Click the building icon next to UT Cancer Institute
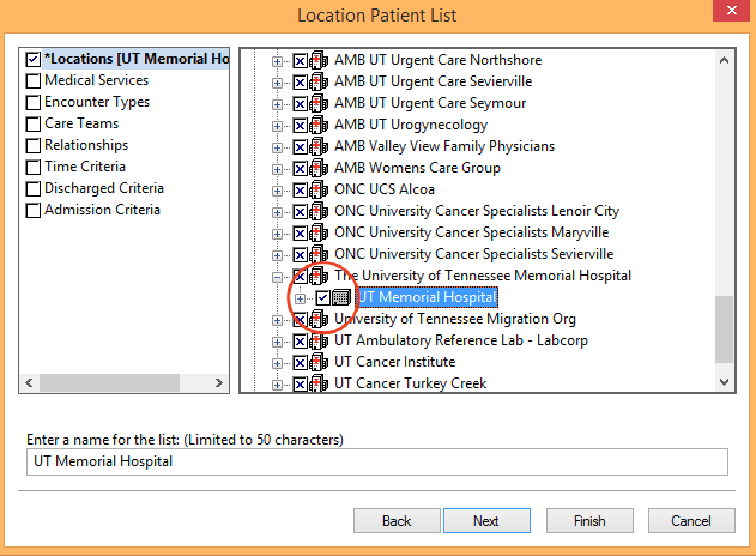Viewport: 756px width, 556px height. click(x=319, y=362)
